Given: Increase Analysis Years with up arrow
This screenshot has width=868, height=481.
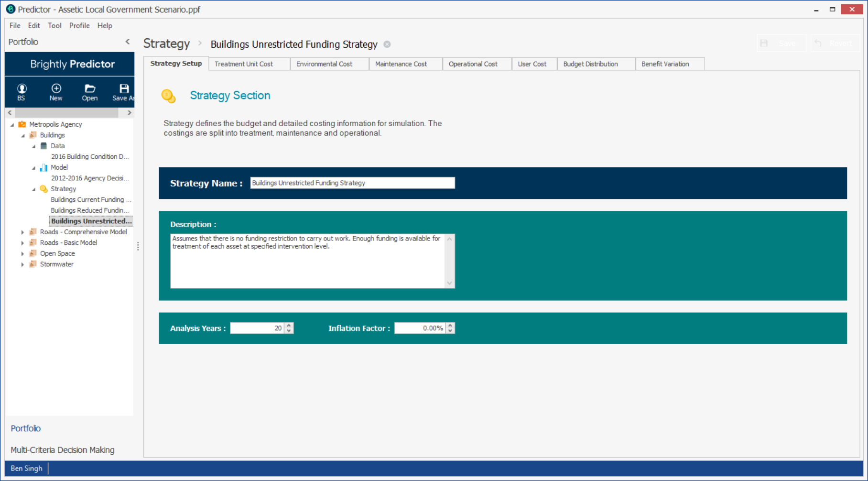Looking at the screenshot, I should click(x=289, y=325).
